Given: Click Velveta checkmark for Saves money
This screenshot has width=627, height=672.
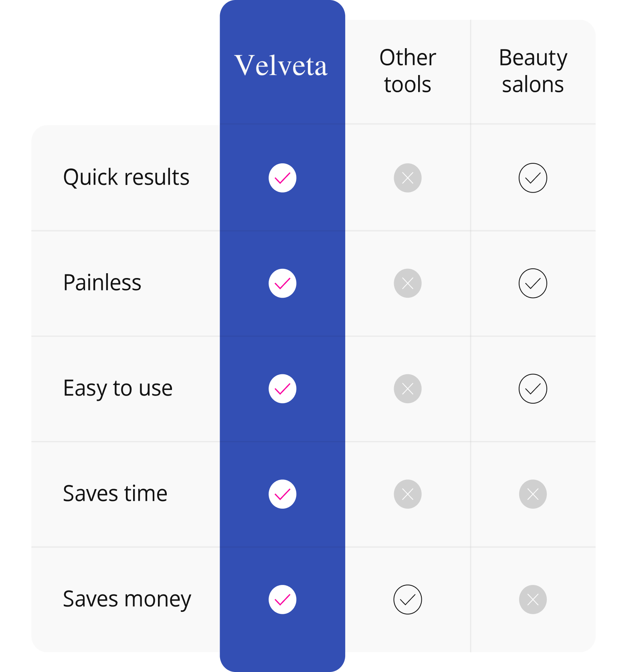Looking at the screenshot, I should tap(282, 599).
